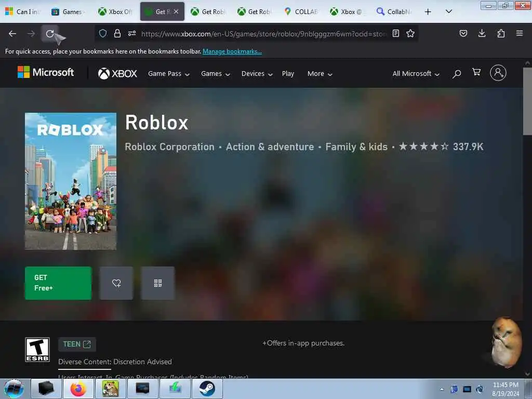Click the Microsoft logo
Viewport: 532px width, 399px height.
click(46, 72)
